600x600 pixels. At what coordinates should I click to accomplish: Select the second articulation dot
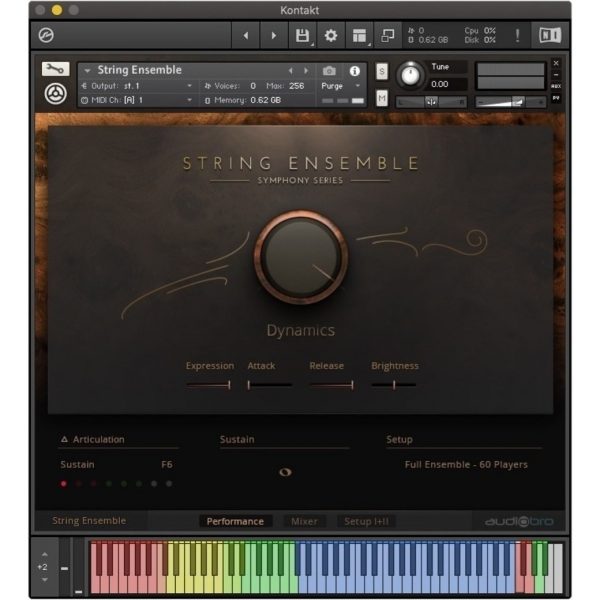pyautogui.click(x=78, y=484)
